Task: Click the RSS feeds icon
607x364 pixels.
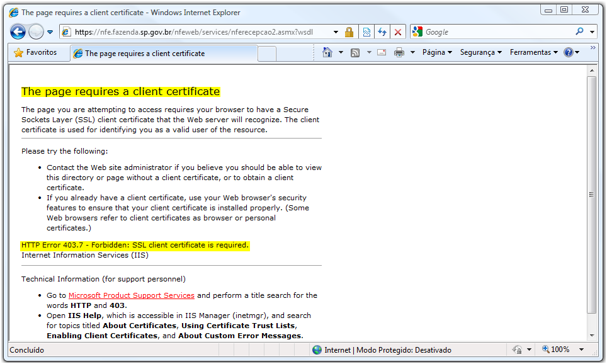Action: [355, 53]
